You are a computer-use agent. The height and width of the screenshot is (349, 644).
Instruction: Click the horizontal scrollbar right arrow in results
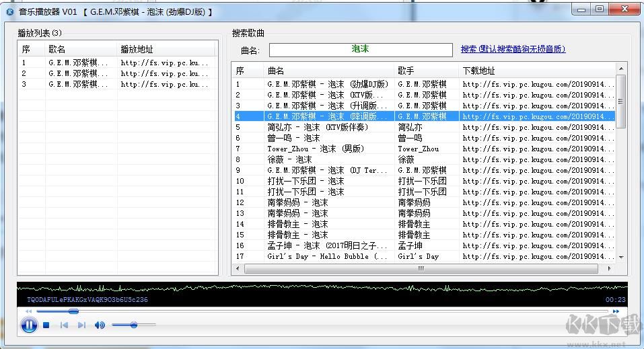[610, 268]
